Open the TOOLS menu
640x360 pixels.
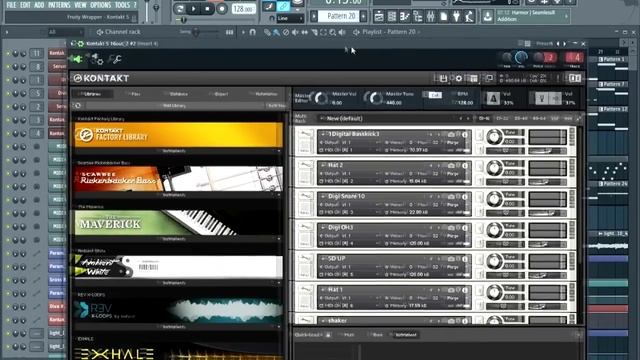click(x=122, y=5)
